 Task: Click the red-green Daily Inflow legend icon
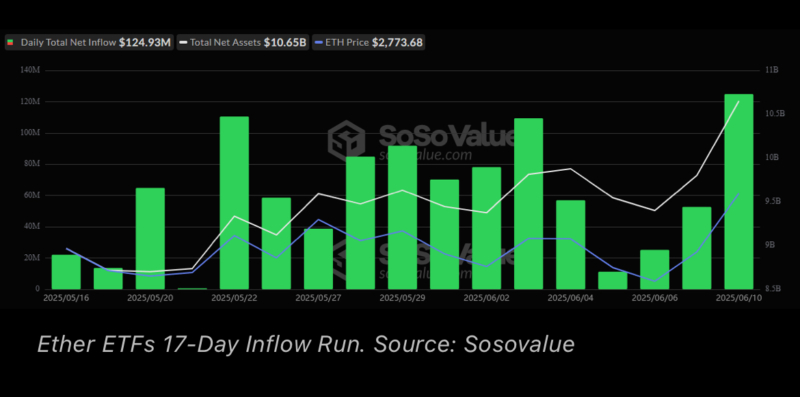point(11,42)
